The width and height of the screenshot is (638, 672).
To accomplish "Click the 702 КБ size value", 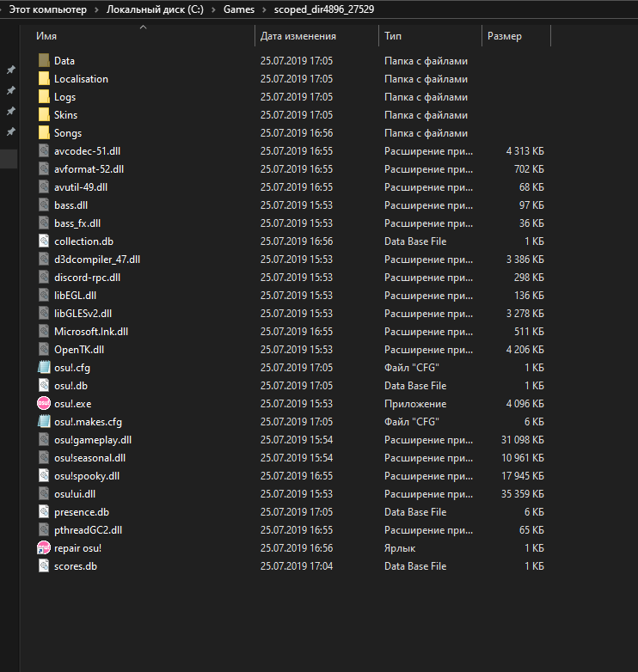I will 529,168.
